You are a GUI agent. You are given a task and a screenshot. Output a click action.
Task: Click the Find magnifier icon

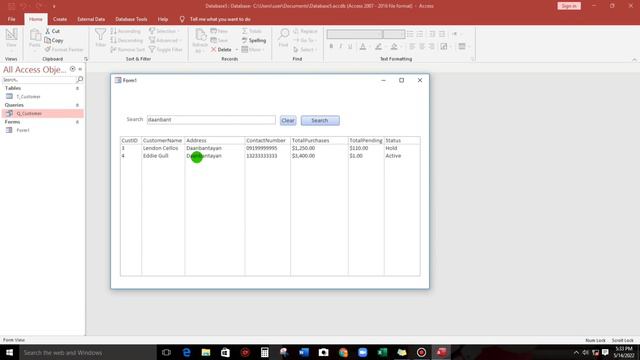(x=284, y=34)
